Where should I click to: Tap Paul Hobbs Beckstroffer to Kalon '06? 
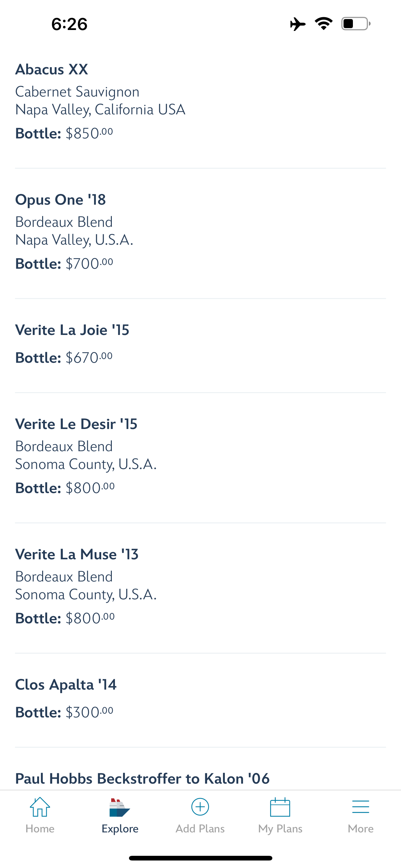coord(142,779)
